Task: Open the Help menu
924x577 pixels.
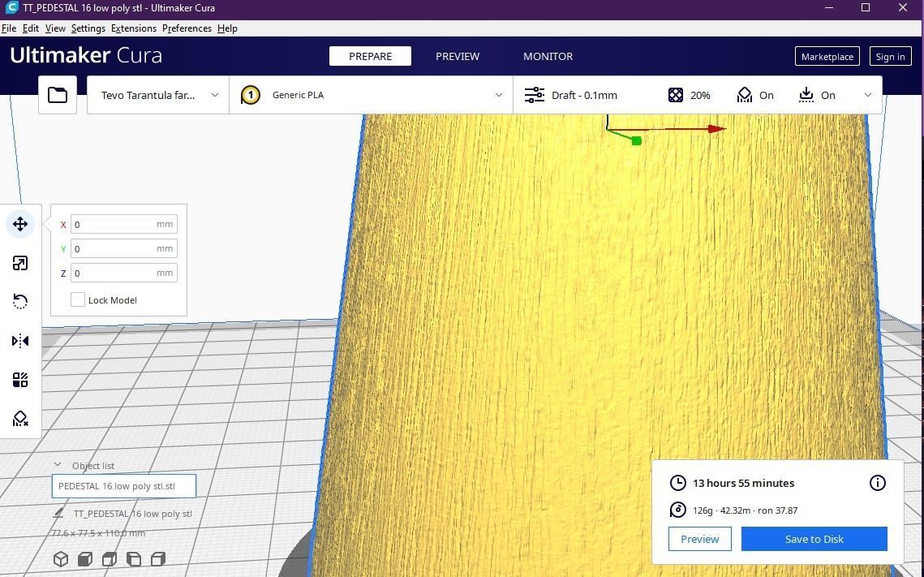Action: pyautogui.click(x=227, y=28)
